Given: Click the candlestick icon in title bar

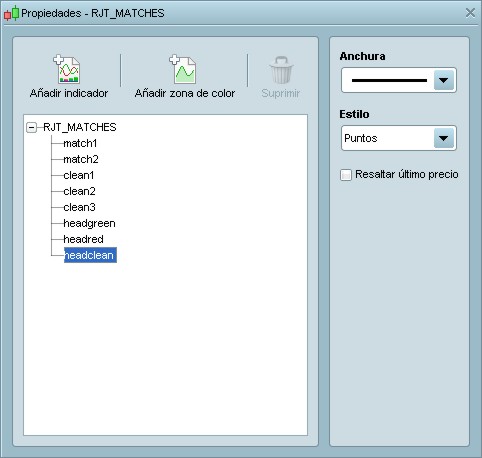Looking at the screenshot, I should point(11,13).
